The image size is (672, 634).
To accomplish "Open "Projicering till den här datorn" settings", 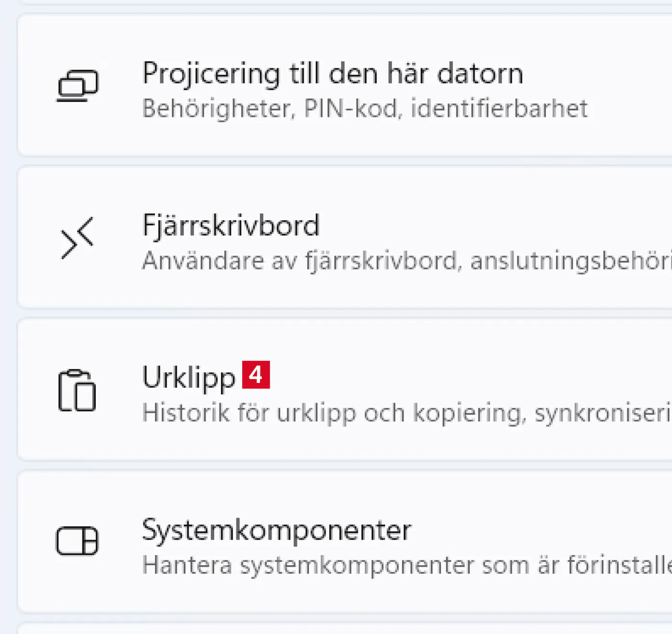I will [332, 74].
